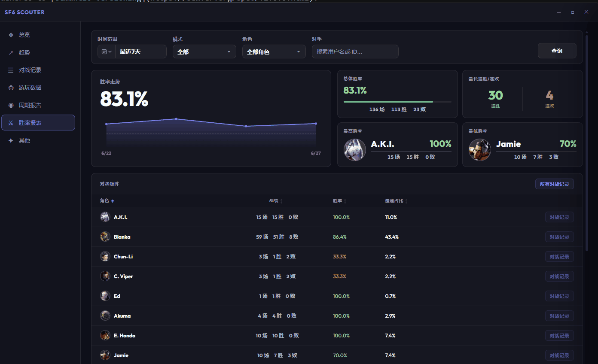Click Blanka's avatar in the matrix
This screenshot has height=364, width=598.
pos(105,237)
